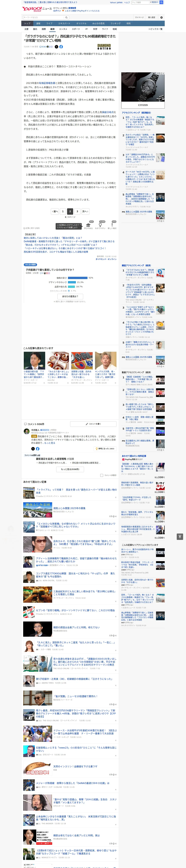Close the CITIZEN watch advertisement
186x868 pixels.
coord(163,73)
